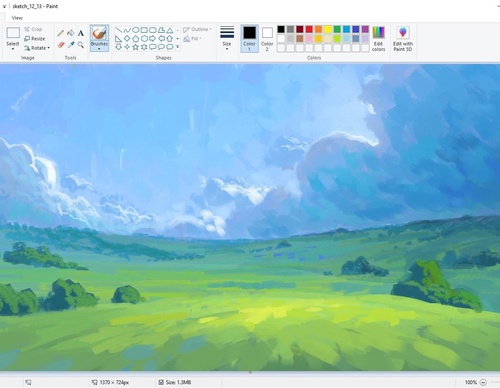Screen dimensions: 500x388
Task: Click the Brushes tool icon
Action: click(99, 33)
